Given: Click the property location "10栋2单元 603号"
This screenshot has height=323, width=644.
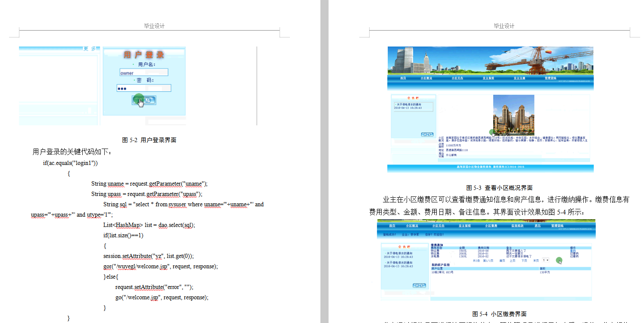Looking at the screenshot, I should (442, 272).
